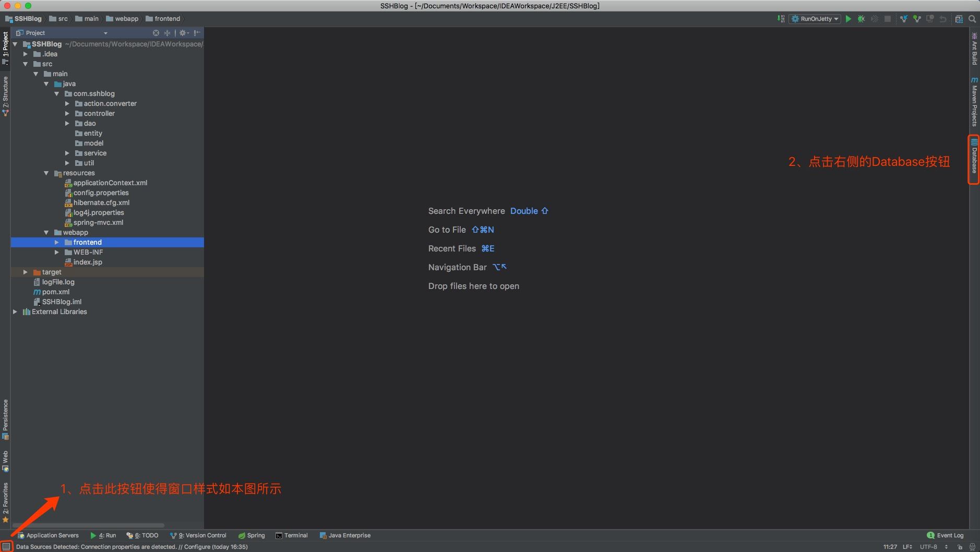
Task: Open the Favorites tool window tab
Action: click(5, 502)
